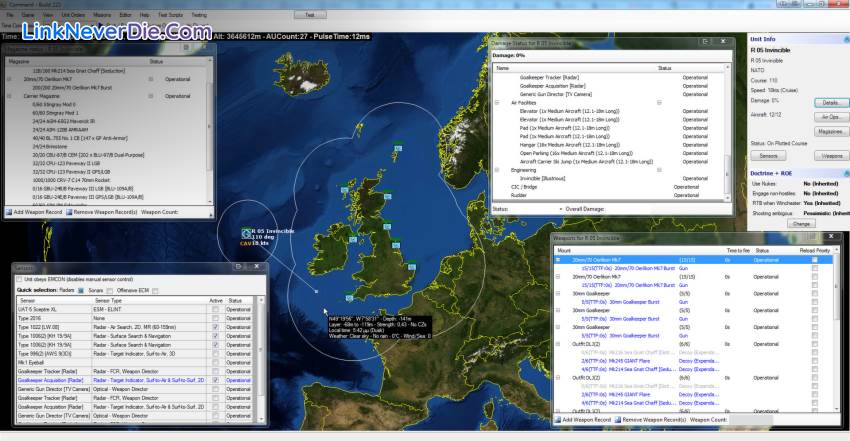Toggle Radars quick selection checkbox
Viewport: 850px width, 441px height.
81,291
